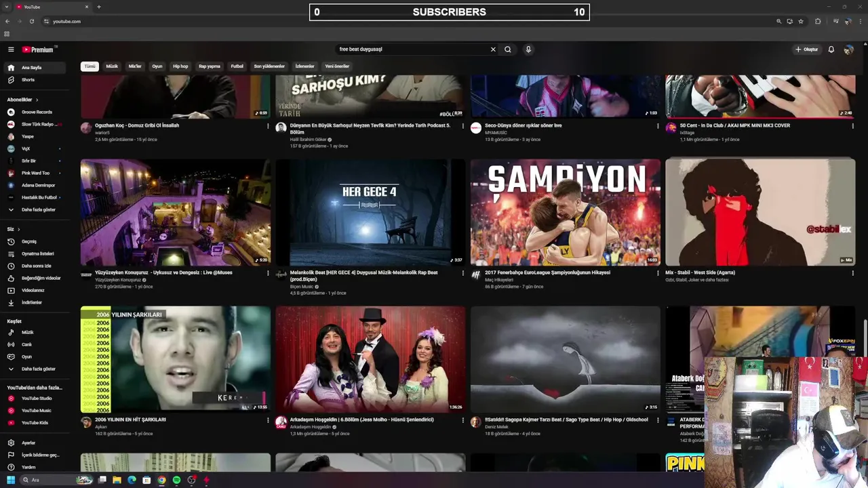Click the youtube.com address bar
Screen dimensions: 868x488
coord(407,21)
